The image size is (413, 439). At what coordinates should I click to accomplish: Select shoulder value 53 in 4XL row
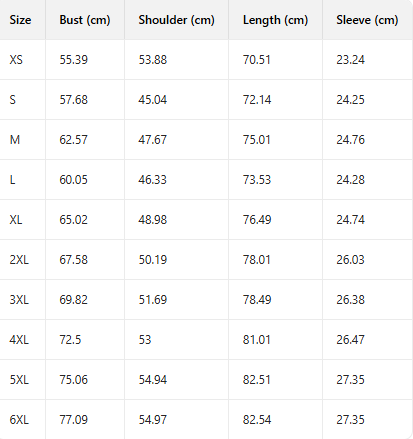[x=145, y=340]
